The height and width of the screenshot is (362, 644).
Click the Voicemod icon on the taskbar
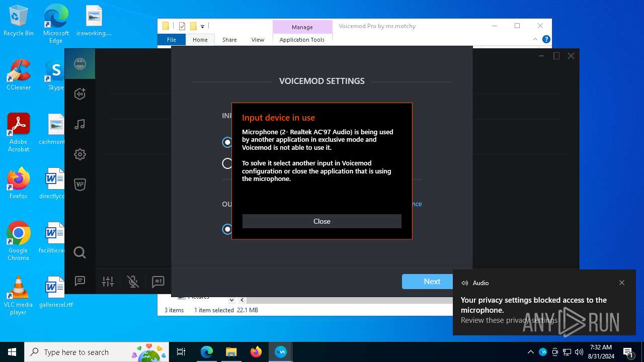click(x=280, y=352)
